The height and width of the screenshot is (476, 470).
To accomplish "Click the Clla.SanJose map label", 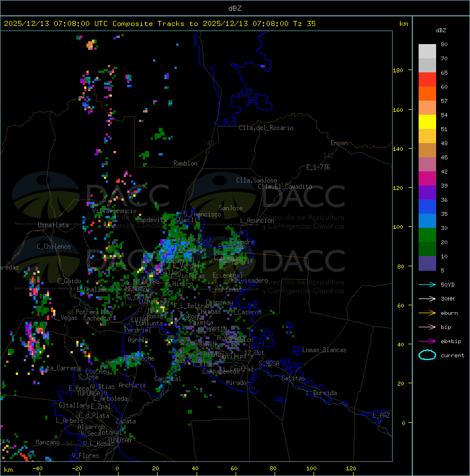I will point(256,180).
